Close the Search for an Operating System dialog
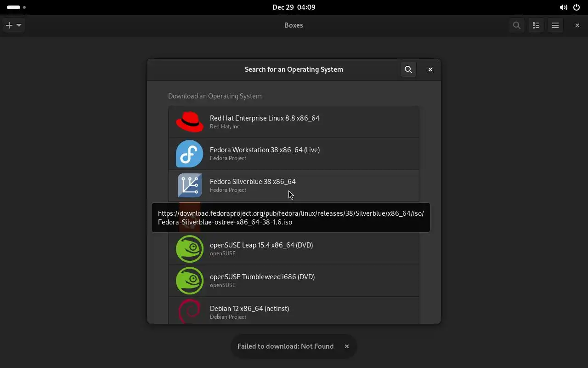The image size is (588, 368). tap(430, 69)
